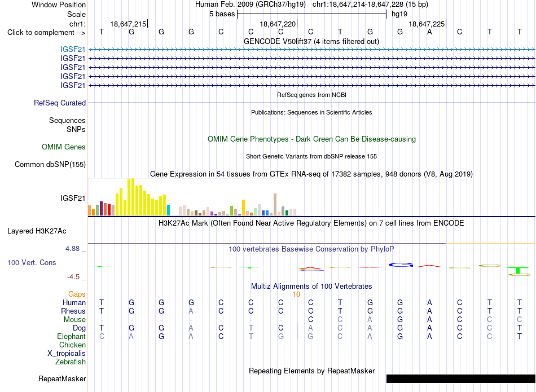Click the tallest yellow bar in GTEx chart
The height and width of the screenshot is (392, 536).
click(x=133, y=197)
